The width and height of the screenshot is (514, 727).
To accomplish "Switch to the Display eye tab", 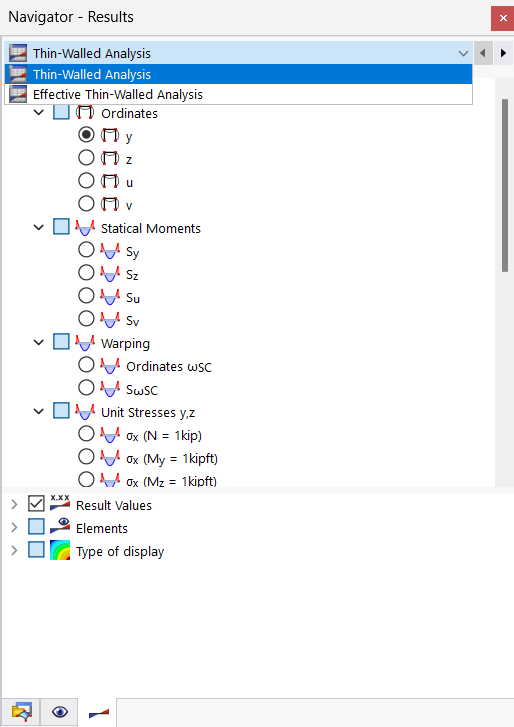I will point(60,712).
